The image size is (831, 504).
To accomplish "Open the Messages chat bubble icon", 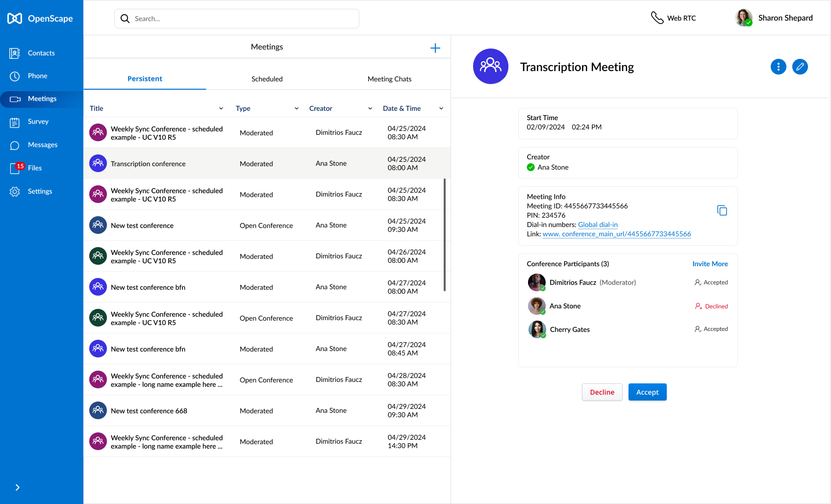I will point(15,145).
